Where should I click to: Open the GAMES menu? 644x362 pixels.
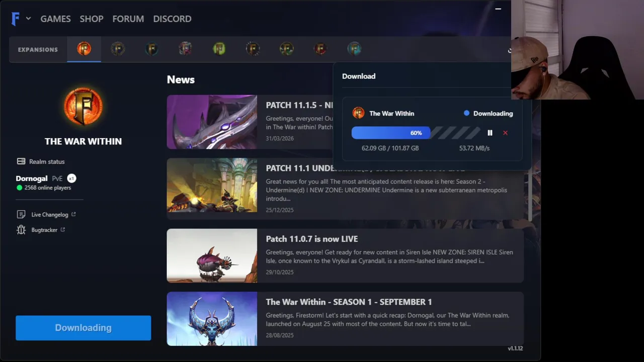tap(55, 19)
